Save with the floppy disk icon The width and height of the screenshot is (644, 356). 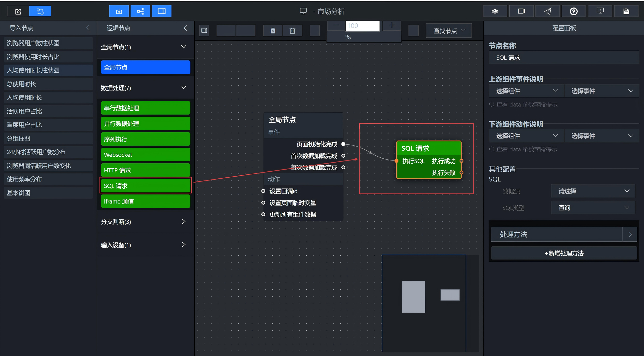[626, 11]
